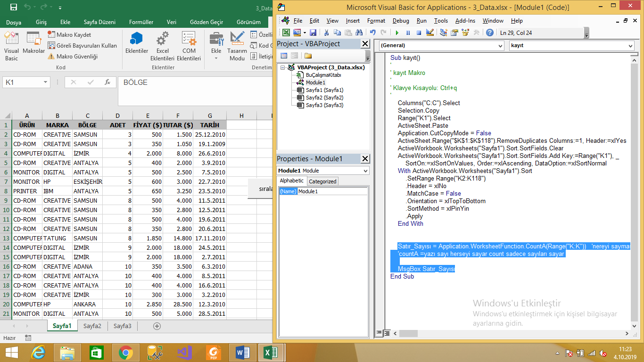Open the Run menu in VBA editor
This screenshot has width=644, height=362.
tap(421, 21)
